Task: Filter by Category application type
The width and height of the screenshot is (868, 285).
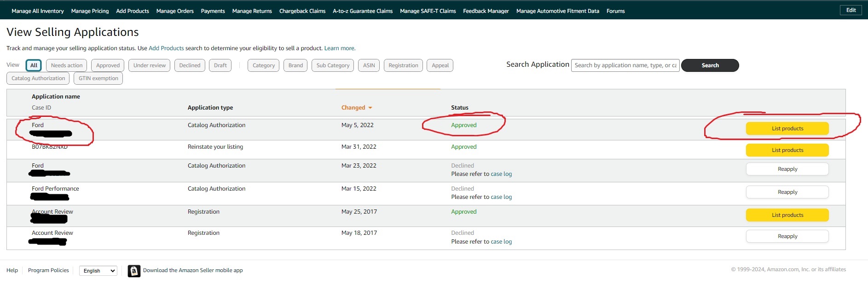Action: tap(264, 65)
